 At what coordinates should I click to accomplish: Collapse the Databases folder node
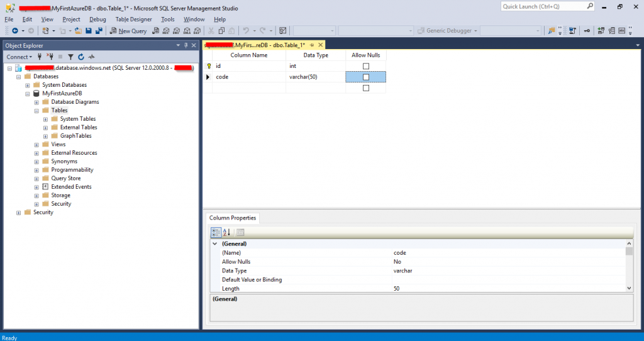(18, 77)
